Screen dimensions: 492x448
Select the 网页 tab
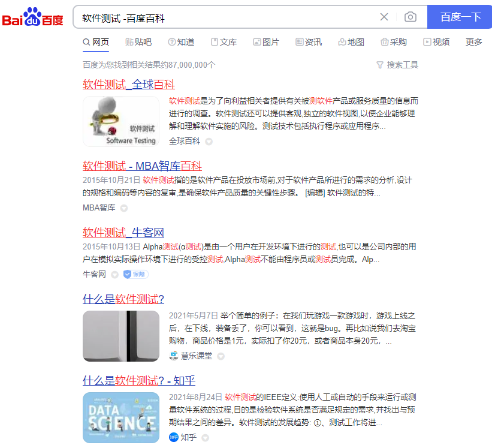point(96,42)
